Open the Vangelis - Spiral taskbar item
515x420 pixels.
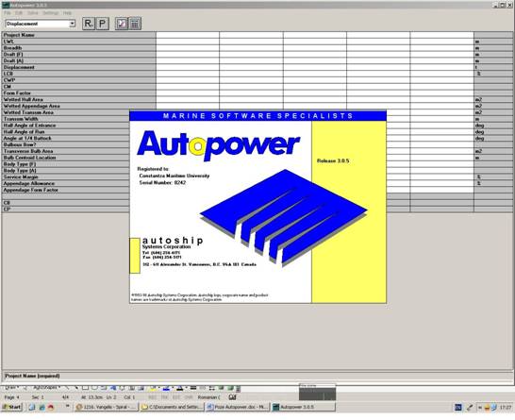[x=107, y=407]
